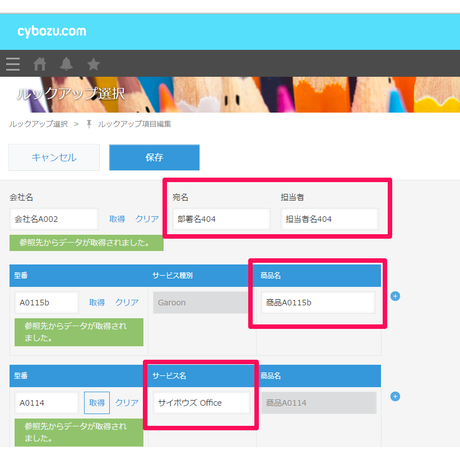The width and height of the screenshot is (460, 460).
Task: Focus the 担当者 input field
Action: coord(330,219)
